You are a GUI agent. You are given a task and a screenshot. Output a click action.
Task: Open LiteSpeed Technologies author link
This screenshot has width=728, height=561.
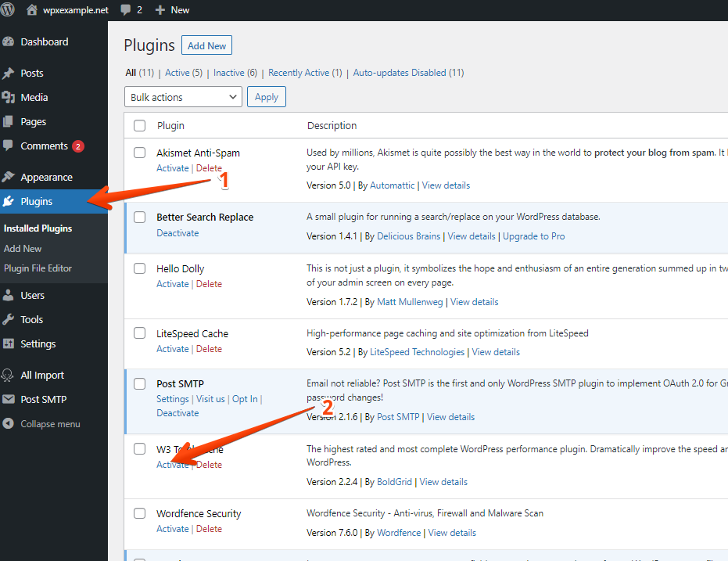[417, 352]
